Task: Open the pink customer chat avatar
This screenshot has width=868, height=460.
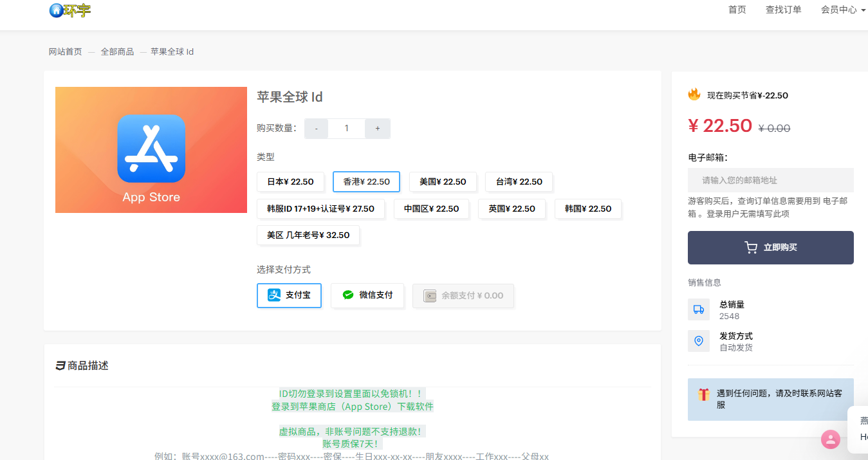Action: pos(831,439)
